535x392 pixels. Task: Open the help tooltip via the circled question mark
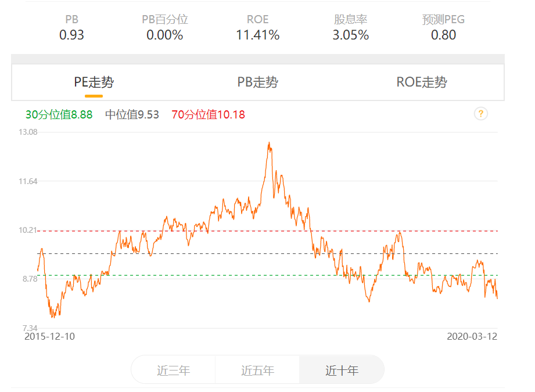tap(480, 114)
